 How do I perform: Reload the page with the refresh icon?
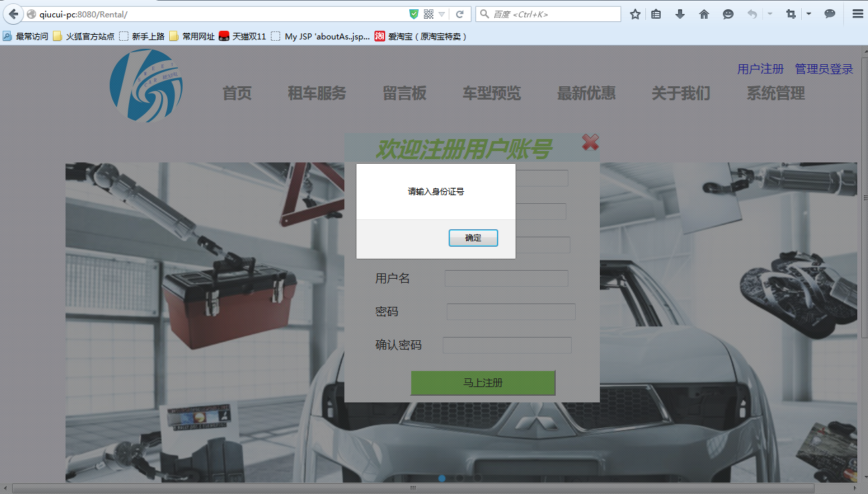pyautogui.click(x=459, y=14)
